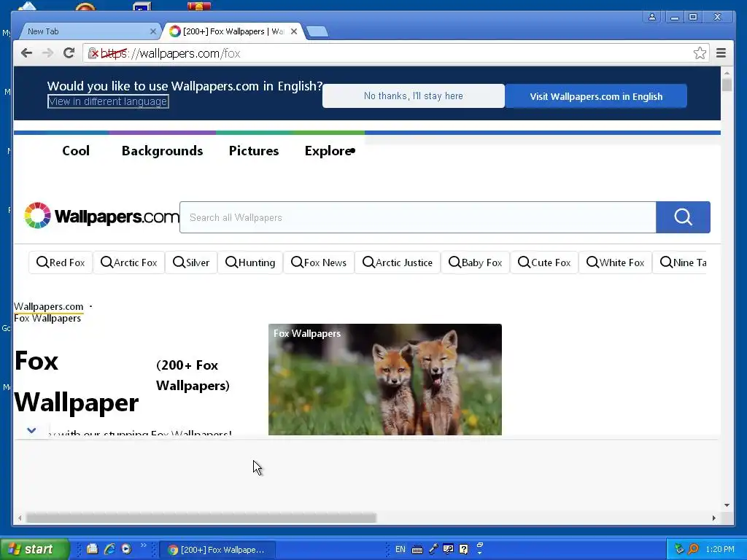Click Visit Wallpapers.com in English
This screenshot has height=560, width=747.
pyautogui.click(x=596, y=96)
